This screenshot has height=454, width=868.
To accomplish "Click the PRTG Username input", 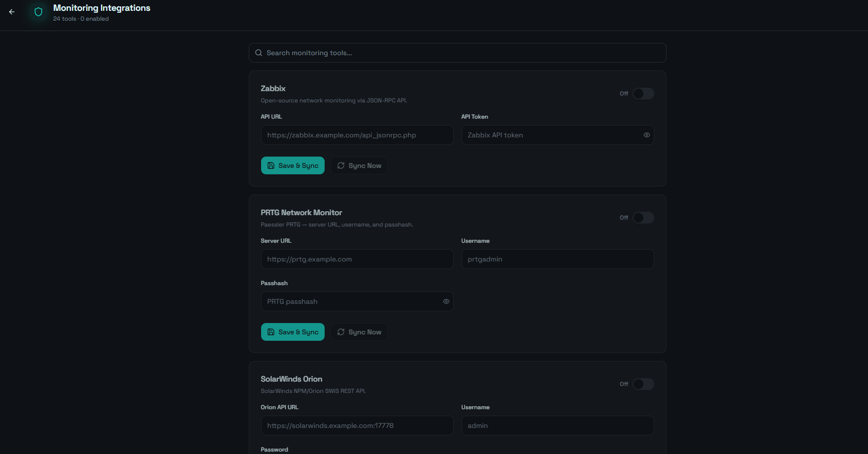I will pyautogui.click(x=557, y=259).
